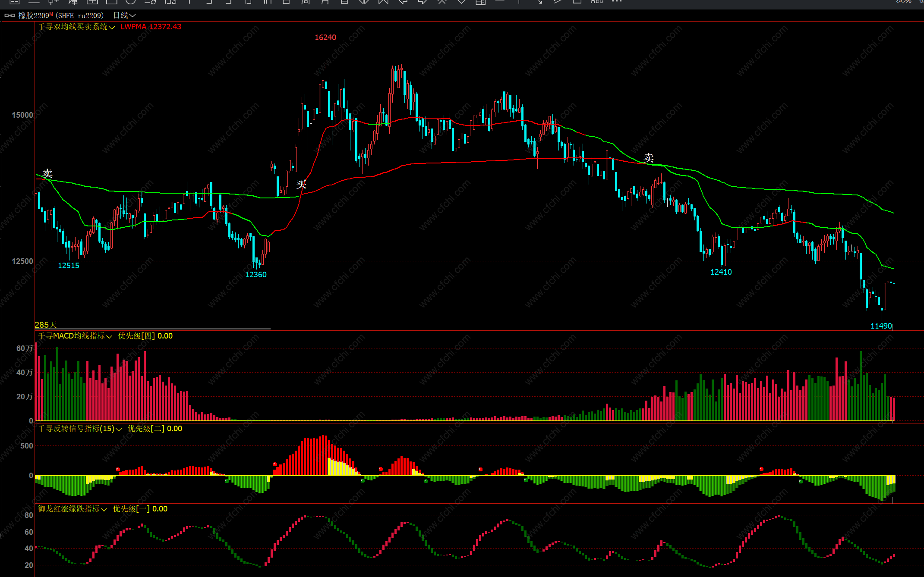Click the 16240 high price label
This screenshot has height=577, width=924.
[325, 38]
